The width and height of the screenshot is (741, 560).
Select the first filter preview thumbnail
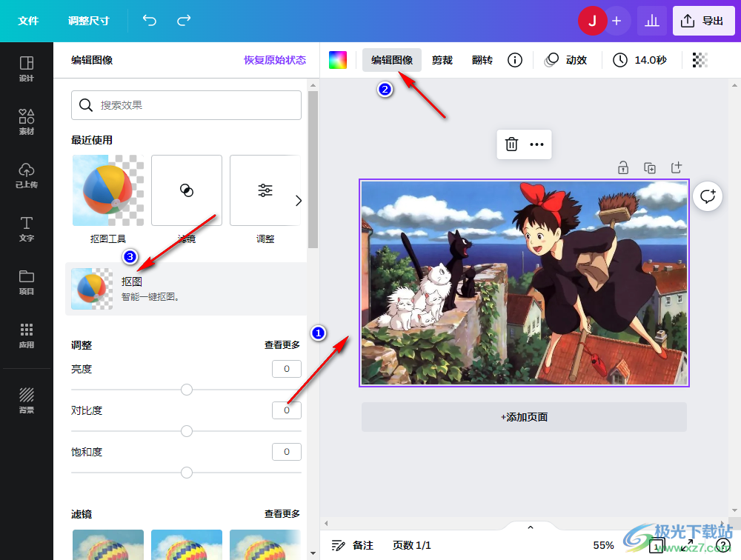108,544
